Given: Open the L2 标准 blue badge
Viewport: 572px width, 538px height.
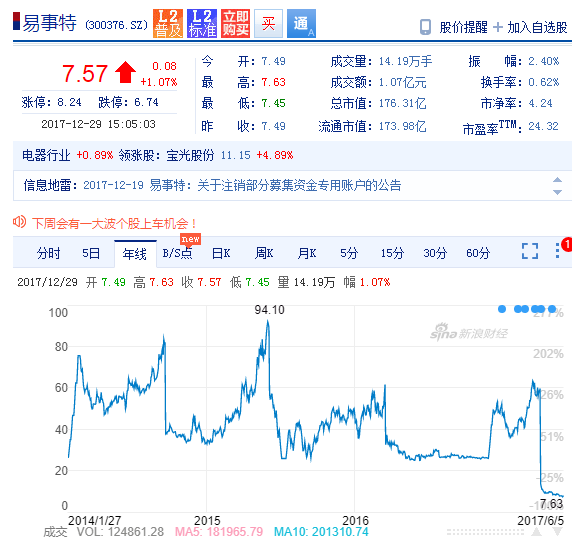Looking at the screenshot, I should point(202,23).
